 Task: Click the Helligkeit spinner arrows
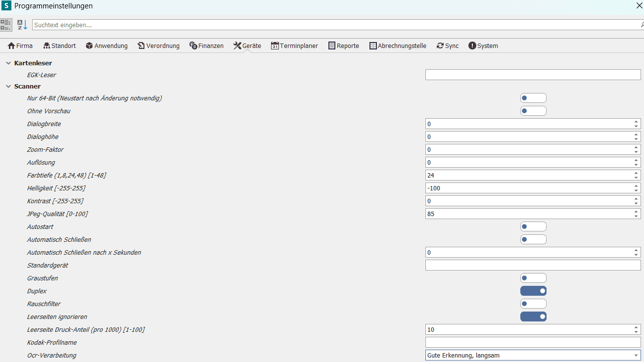tap(636, 188)
